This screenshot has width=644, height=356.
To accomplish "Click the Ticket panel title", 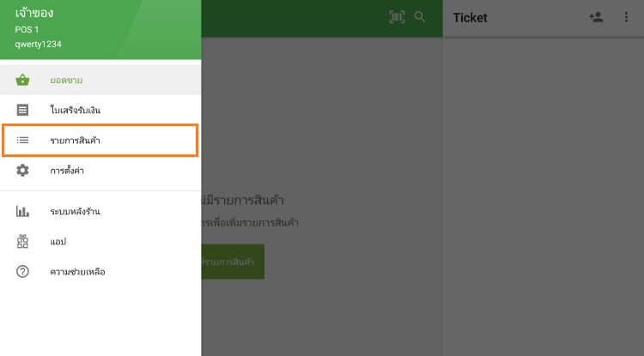I will coord(475,18).
